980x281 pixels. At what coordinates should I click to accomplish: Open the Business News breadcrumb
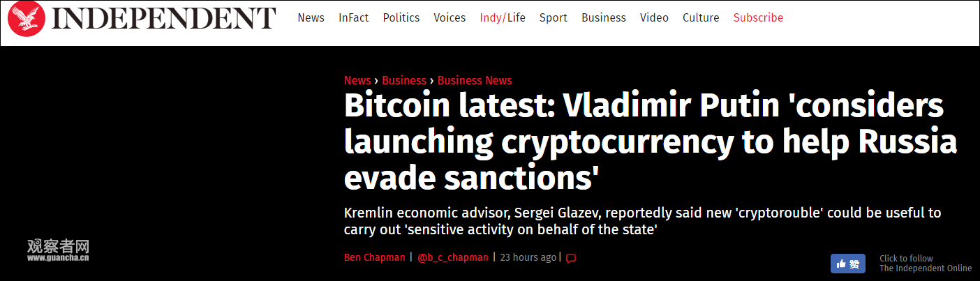475,80
